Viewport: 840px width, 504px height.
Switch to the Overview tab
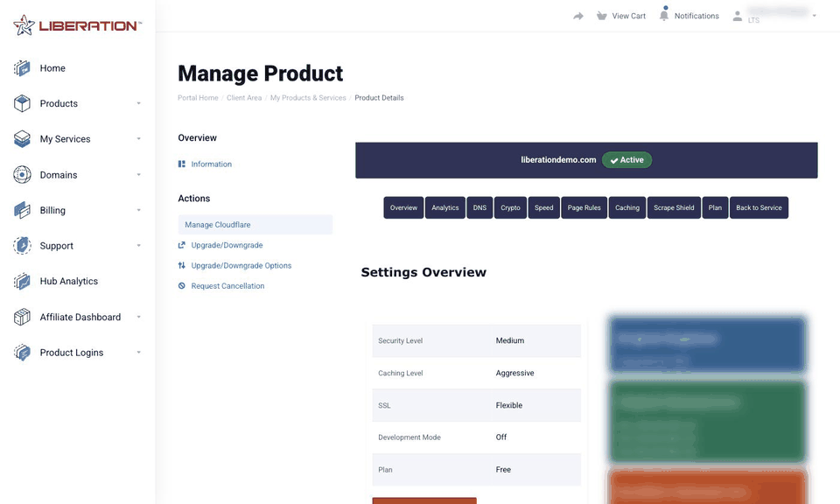[x=403, y=208]
